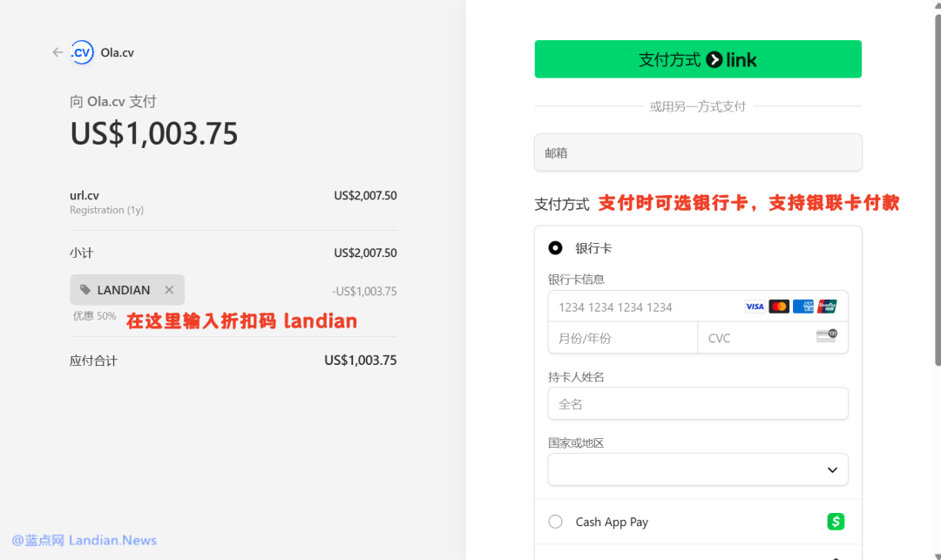Screen dimensions: 941x560
Task: Click the country dropdown chevron arrow
Action: point(832,470)
